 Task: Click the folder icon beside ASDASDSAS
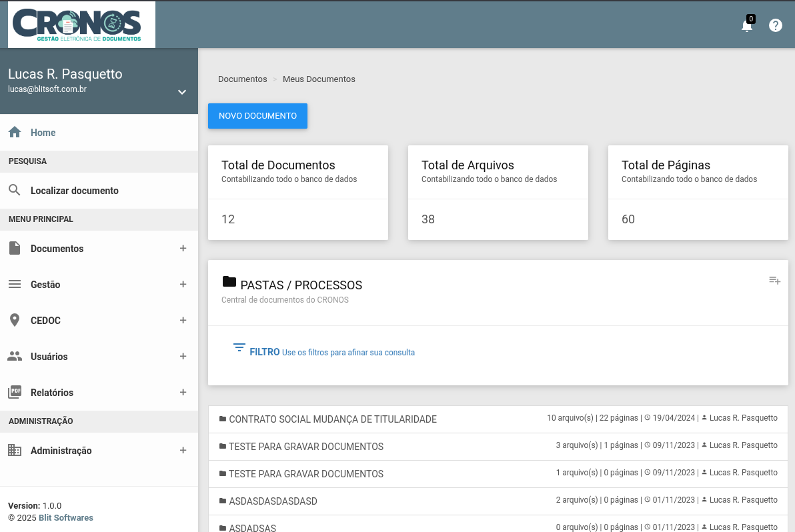(222, 528)
